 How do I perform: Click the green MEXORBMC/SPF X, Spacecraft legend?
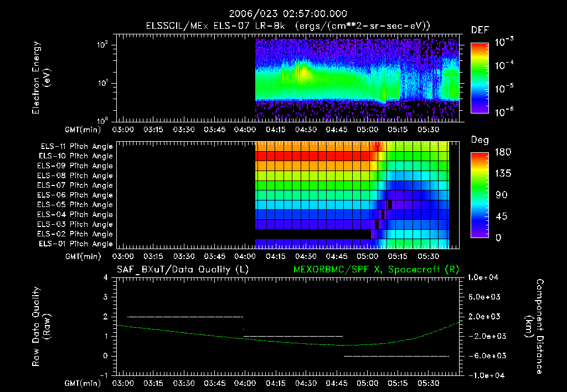click(x=376, y=270)
